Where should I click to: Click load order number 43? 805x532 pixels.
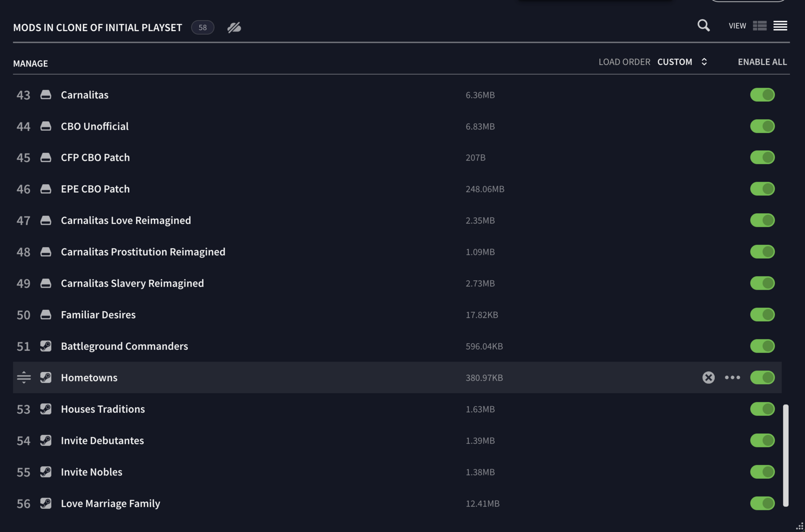click(23, 95)
